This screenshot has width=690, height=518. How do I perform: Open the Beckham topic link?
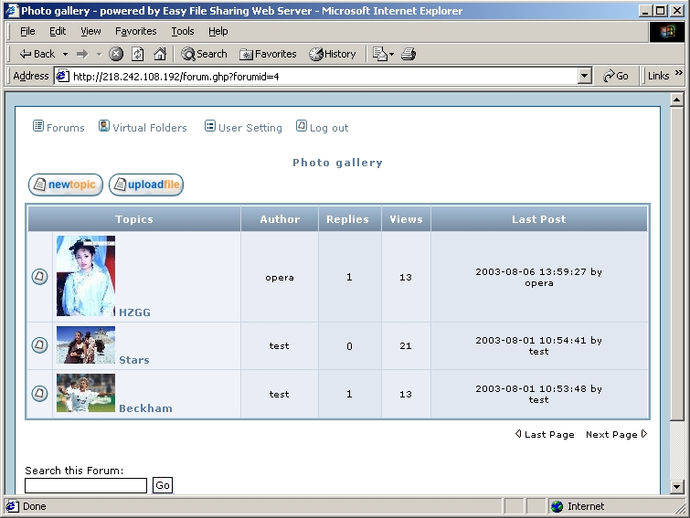tap(146, 408)
